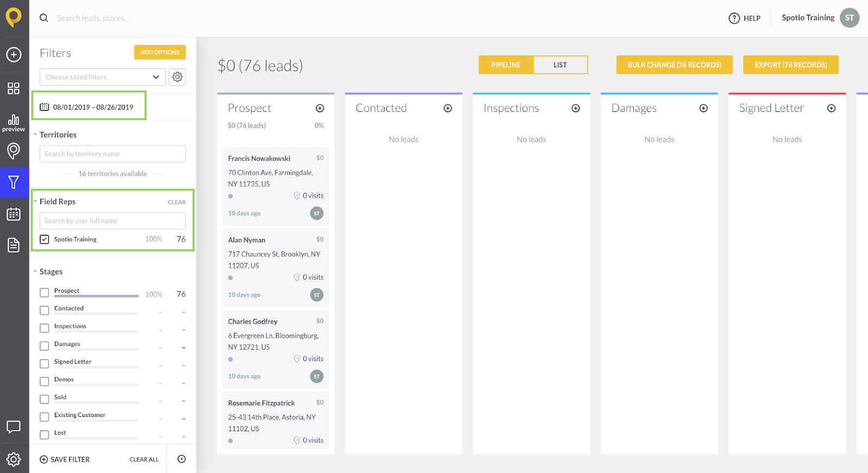Select the Pipeline view tab
The width and height of the screenshot is (868, 473).
506,65
